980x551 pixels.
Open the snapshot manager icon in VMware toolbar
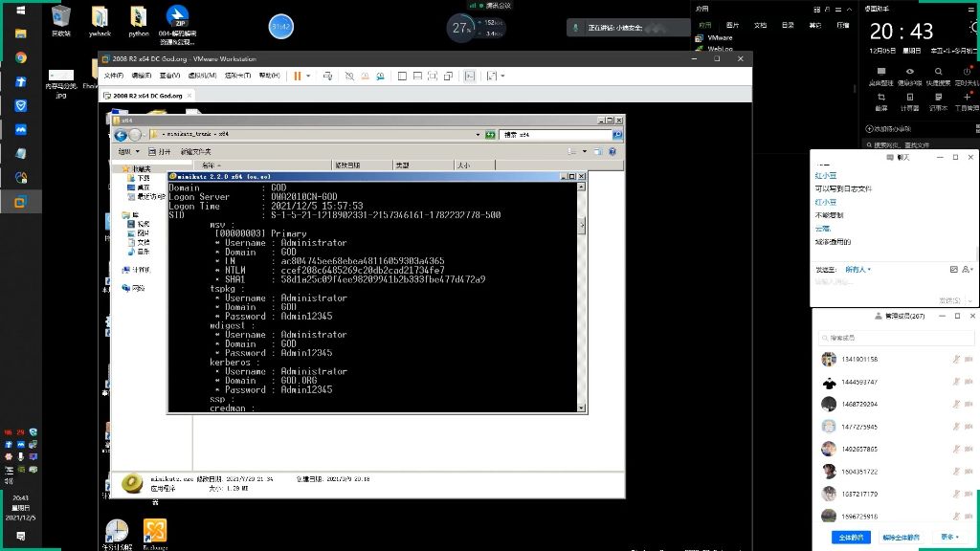[x=380, y=76]
